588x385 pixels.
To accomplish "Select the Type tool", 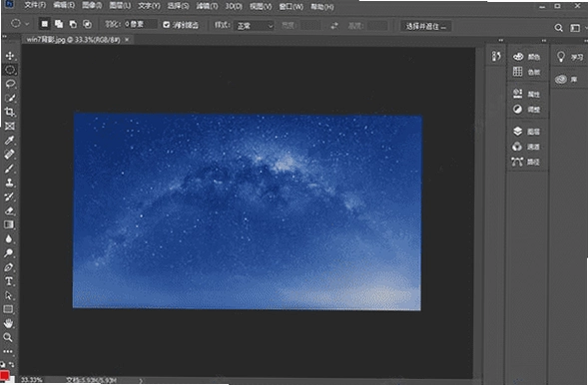I will coord(9,281).
